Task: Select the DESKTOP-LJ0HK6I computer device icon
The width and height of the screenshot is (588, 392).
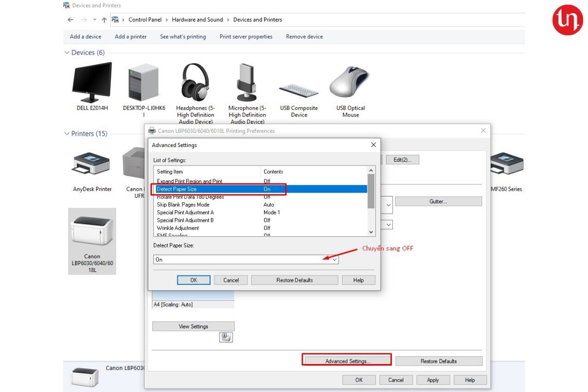Action: (144, 82)
